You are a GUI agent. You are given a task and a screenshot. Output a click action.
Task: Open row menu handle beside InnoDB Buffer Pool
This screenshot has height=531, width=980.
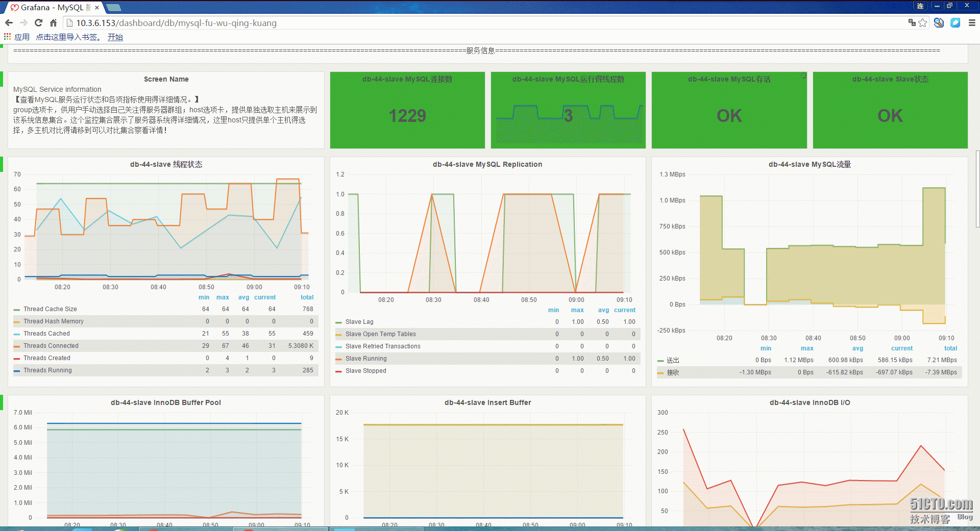pos(2,402)
